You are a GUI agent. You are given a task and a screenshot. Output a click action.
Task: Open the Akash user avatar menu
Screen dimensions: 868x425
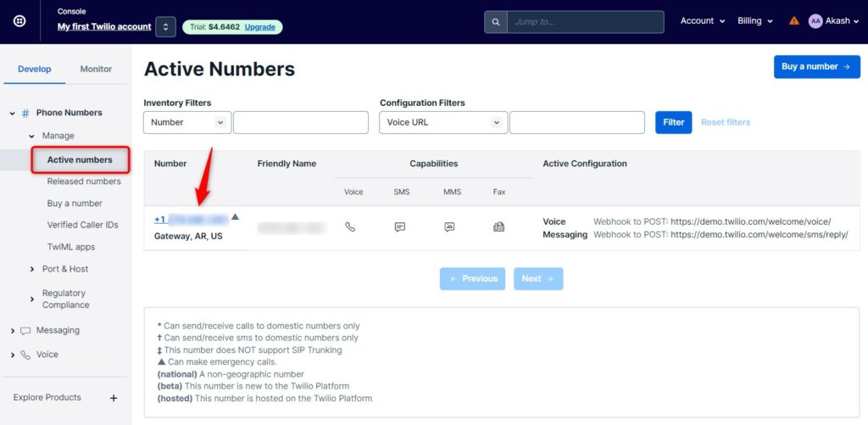pyautogui.click(x=833, y=21)
